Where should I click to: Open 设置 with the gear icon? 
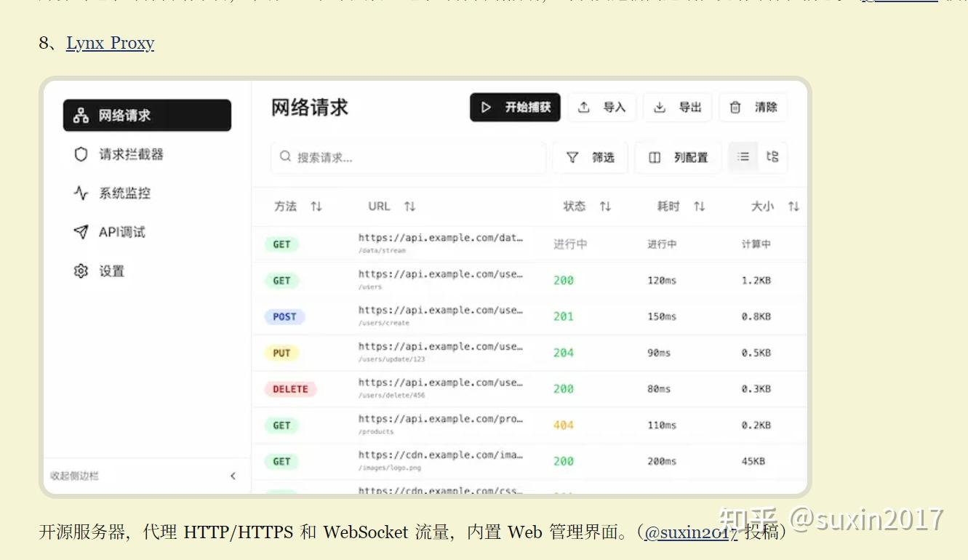[80, 271]
